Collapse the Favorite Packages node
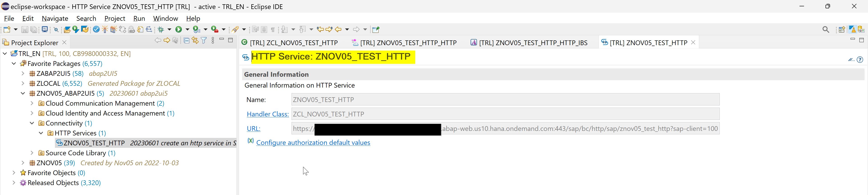The image size is (868, 195). point(14,64)
